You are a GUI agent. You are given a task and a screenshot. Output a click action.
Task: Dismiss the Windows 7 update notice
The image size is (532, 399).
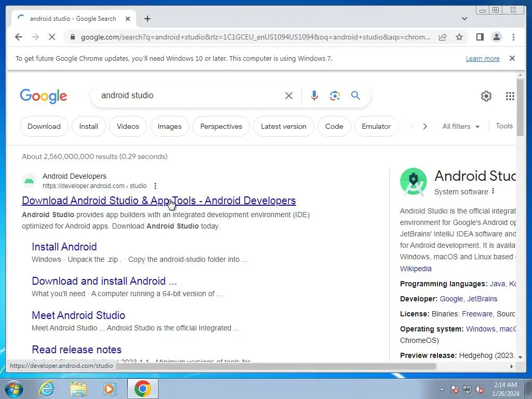pos(512,58)
